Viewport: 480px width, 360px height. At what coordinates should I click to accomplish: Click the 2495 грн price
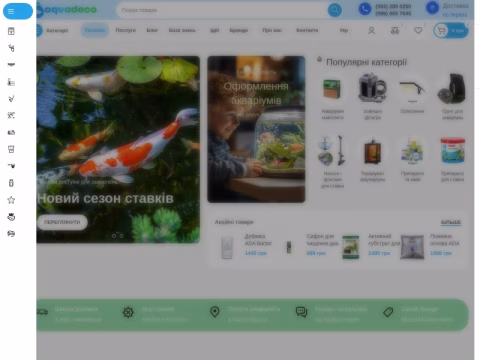(x=379, y=253)
